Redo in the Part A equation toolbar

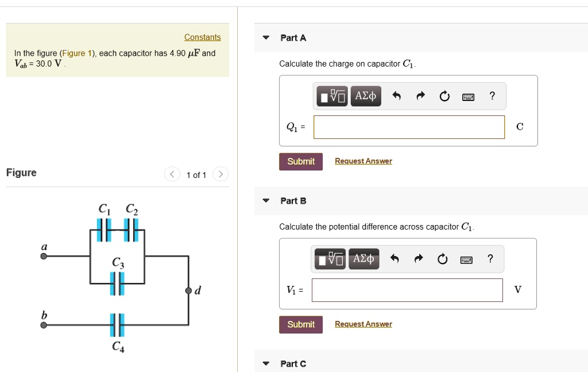421,96
